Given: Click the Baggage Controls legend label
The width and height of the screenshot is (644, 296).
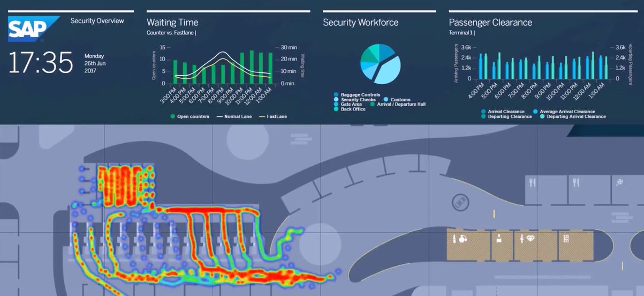Looking at the screenshot, I should [360, 95].
